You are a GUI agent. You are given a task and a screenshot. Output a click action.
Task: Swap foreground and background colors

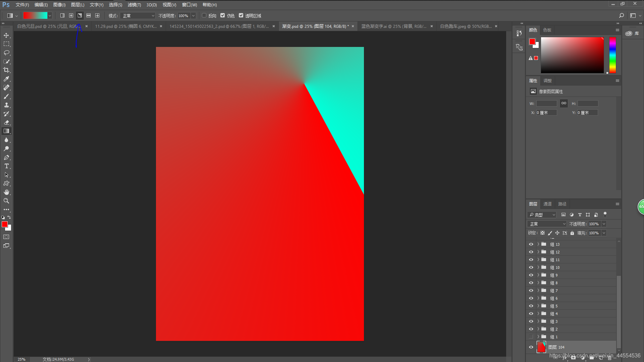(9, 217)
